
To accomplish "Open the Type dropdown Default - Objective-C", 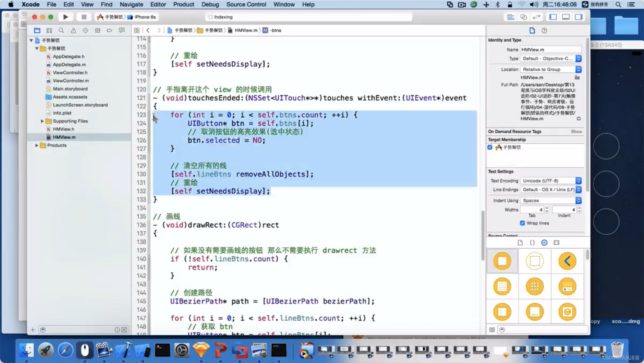I will pos(551,59).
